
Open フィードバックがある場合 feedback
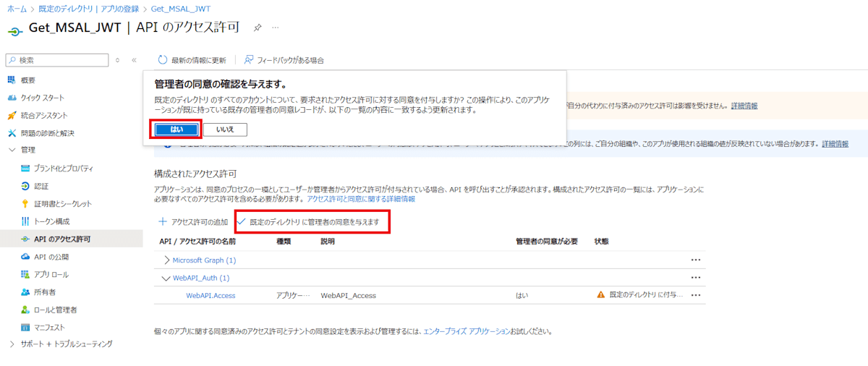pos(284,60)
